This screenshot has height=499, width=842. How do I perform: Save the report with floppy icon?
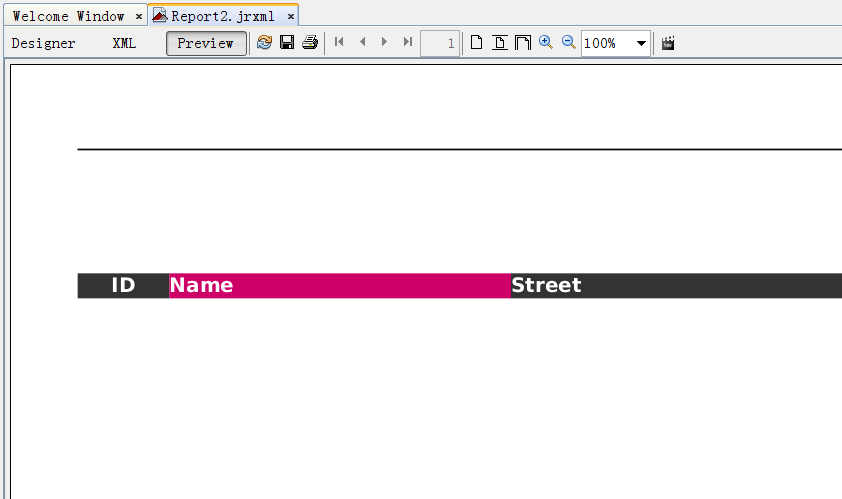[x=287, y=42]
